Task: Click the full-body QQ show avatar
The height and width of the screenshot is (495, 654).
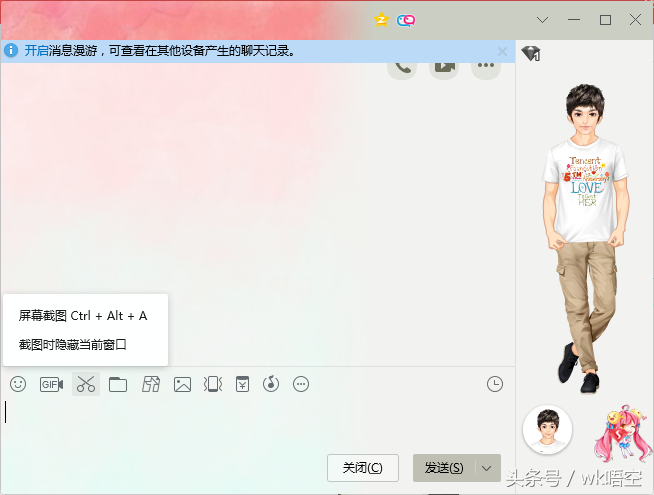Action: (586, 238)
